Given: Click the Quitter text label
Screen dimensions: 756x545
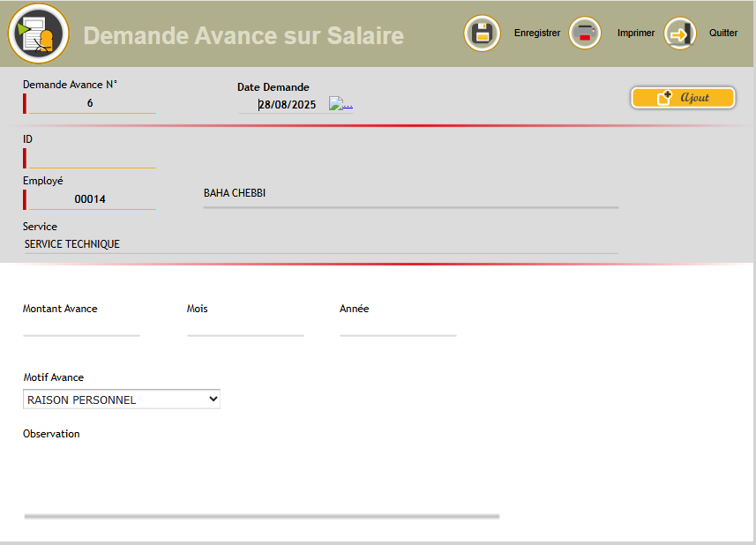Looking at the screenshot, I should [723, 33].
